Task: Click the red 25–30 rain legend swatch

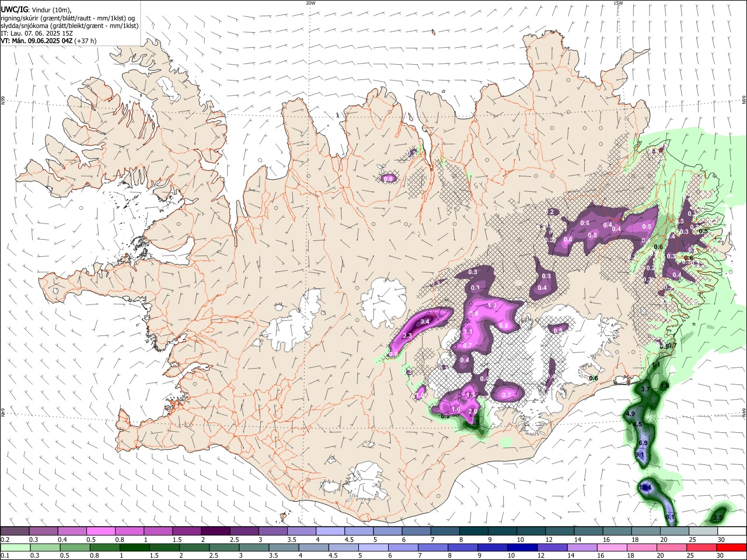Action: 701,548
